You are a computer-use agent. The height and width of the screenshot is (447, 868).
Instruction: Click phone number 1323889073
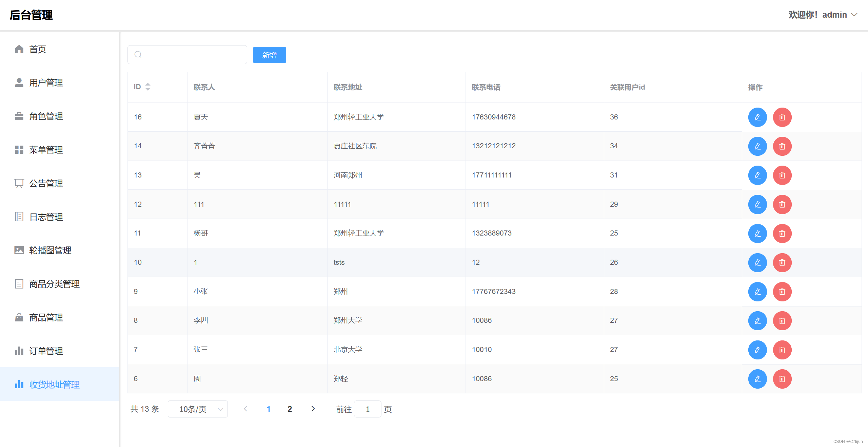492,233
